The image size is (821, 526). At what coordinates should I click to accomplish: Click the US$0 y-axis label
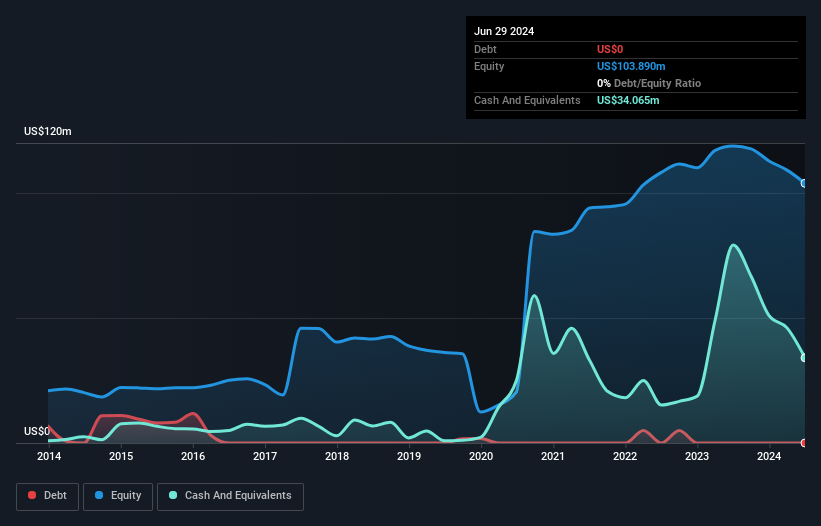click(37, 431)
